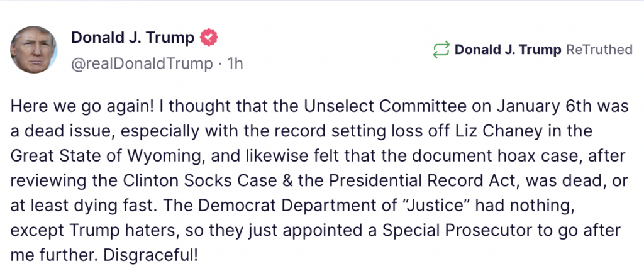
Task: Click the final word "Disgraceful!"
Action: click(150, 255)
